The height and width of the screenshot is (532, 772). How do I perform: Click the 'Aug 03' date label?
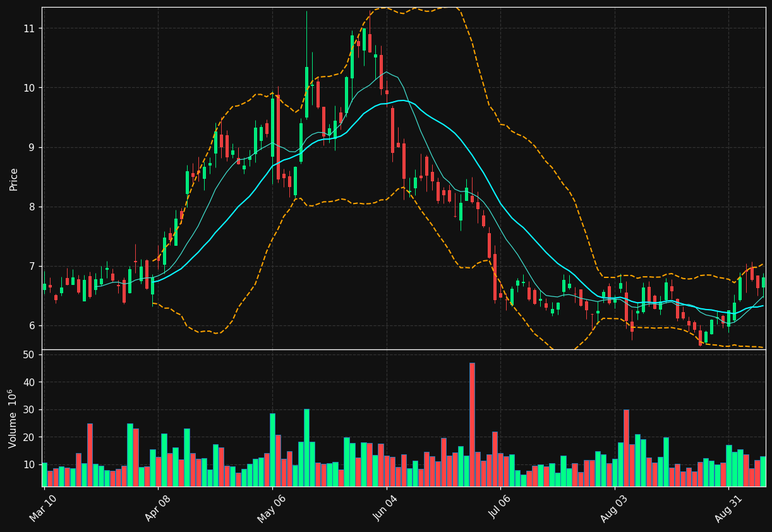pos(614,508)
